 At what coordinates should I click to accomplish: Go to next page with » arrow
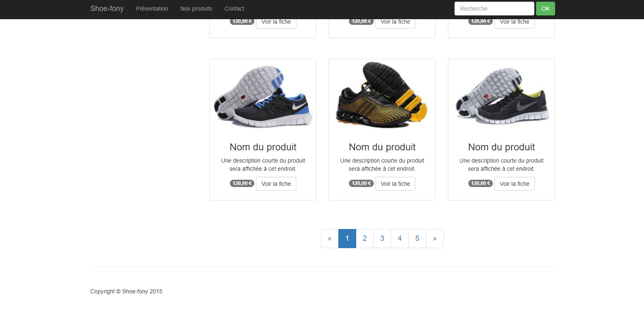coord(434,238)
